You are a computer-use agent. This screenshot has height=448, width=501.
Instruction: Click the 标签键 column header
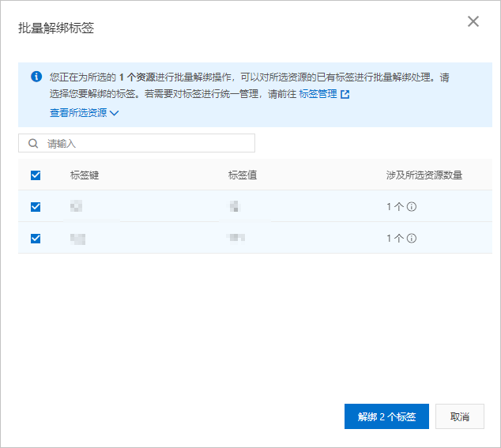point(85,175)
